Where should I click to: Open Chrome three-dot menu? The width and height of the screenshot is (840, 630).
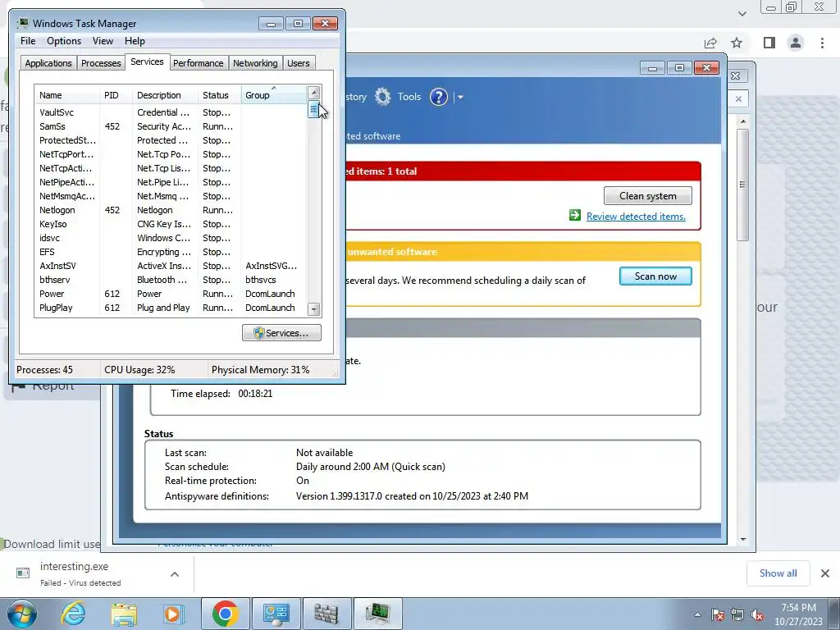pyautogui.click(x=822, y=43)
